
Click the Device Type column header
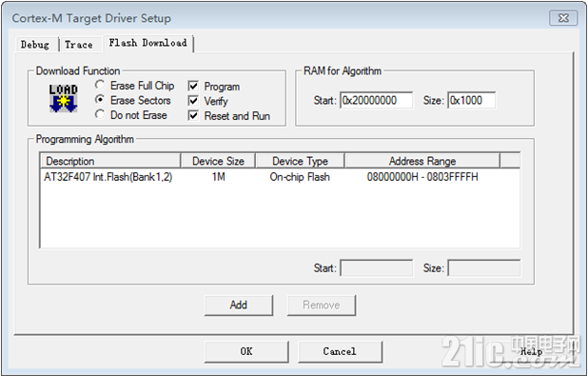coord(300,161)
